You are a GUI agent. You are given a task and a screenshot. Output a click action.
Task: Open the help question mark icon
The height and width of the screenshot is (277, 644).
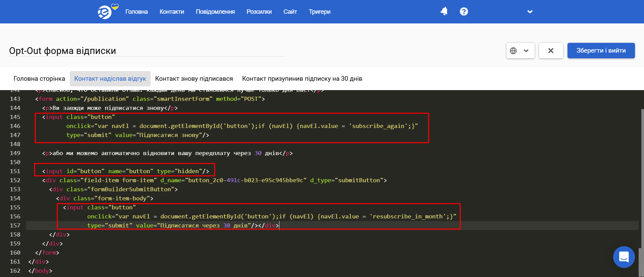(464, 11)
